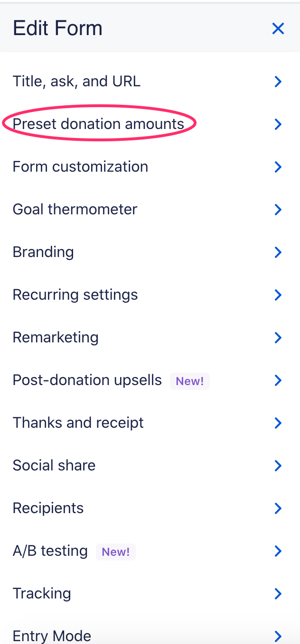Click the chevron beside Recipients
This screenshot has width=300, height=644.
point(278,508)
